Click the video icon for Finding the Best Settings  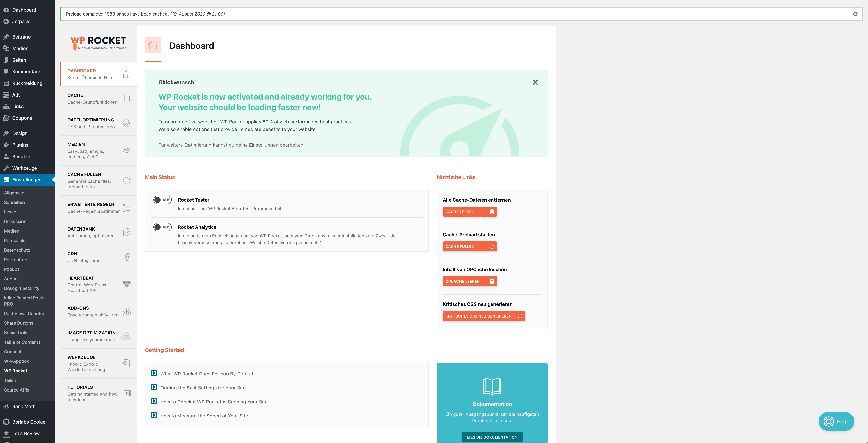(154, 387)
